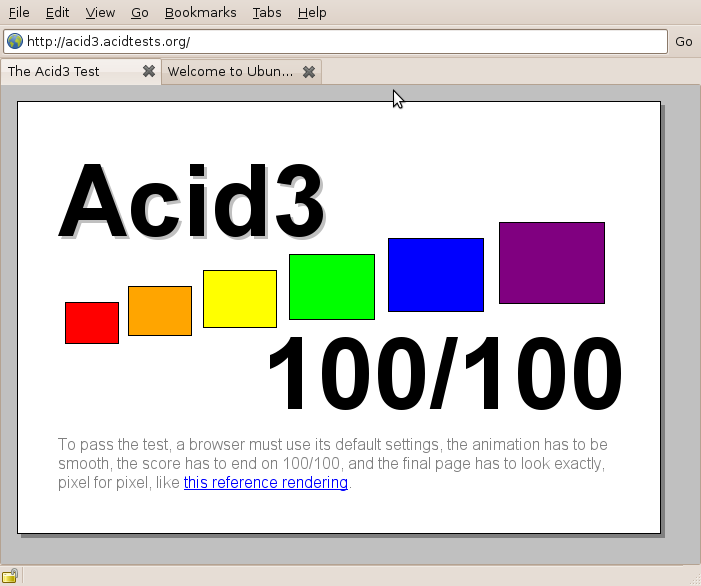Click the window resize grip icon
This screenshot has height=586, width=701.
pyautogui.click(x=695, y=580)
